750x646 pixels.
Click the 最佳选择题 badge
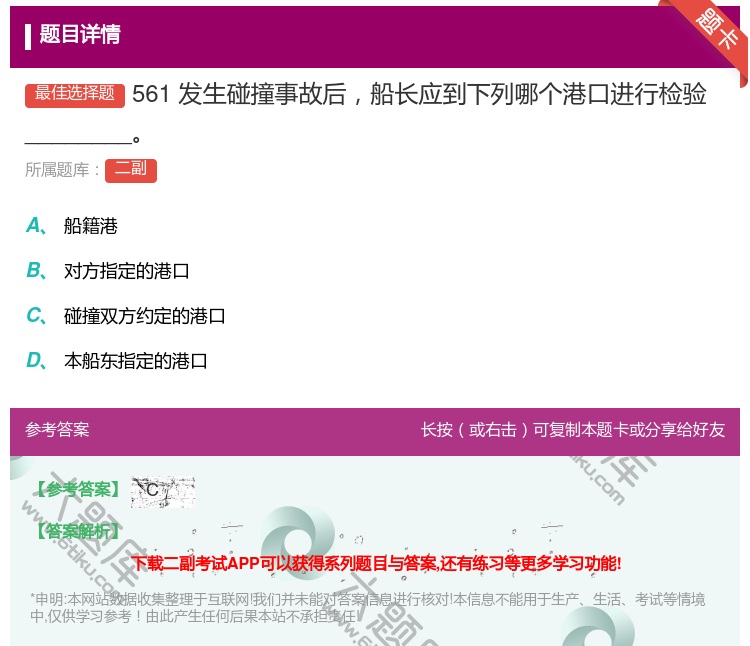[75, 94]
